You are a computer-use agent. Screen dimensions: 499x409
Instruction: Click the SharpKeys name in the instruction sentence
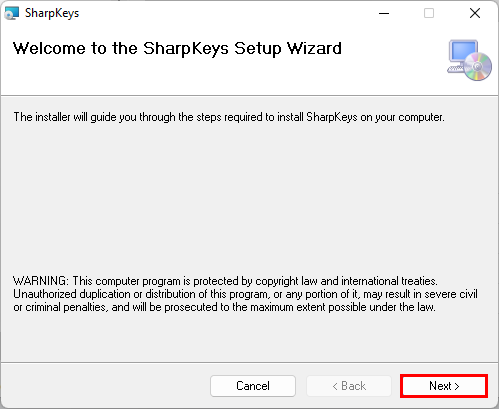point(332,117)
